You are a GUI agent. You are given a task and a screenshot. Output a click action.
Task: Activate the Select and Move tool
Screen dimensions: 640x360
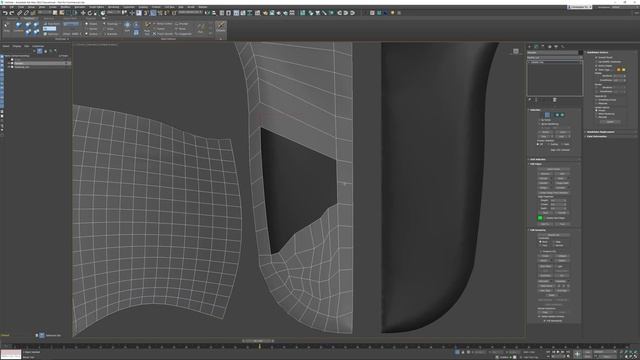(x=83, y=13)
